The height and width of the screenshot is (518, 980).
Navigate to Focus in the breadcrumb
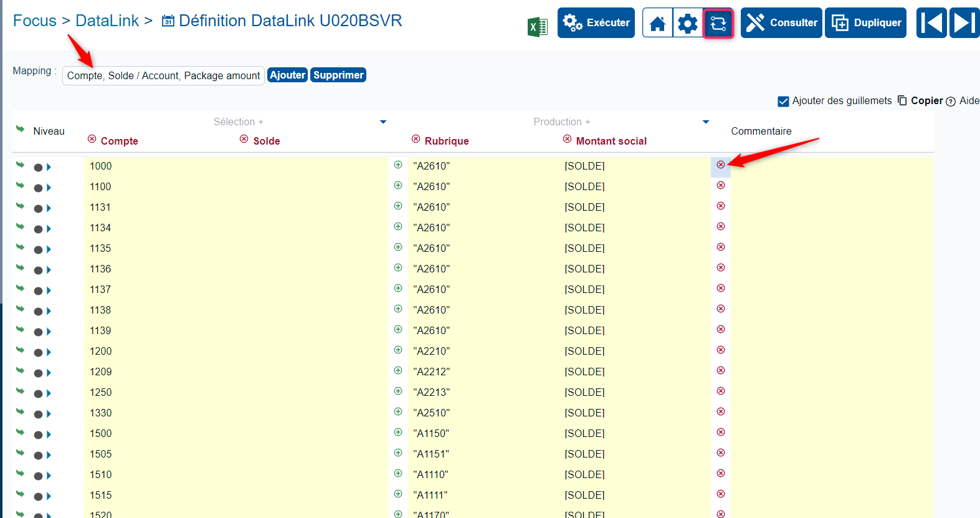click(35, 21)
